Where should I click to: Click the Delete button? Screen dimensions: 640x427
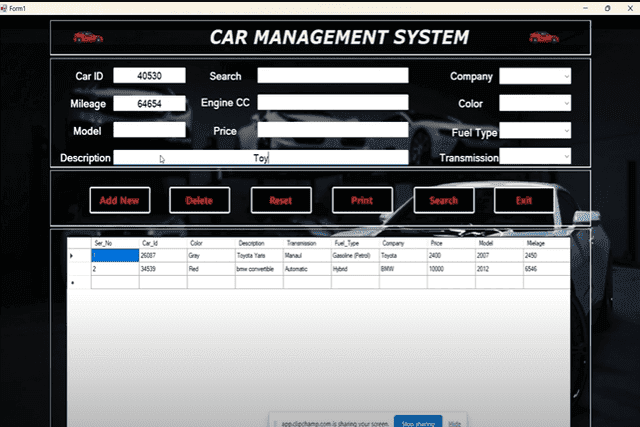point(200,200)
